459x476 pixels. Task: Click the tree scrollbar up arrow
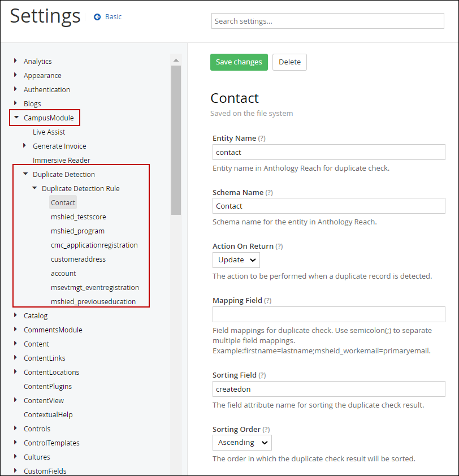(176, 60)
